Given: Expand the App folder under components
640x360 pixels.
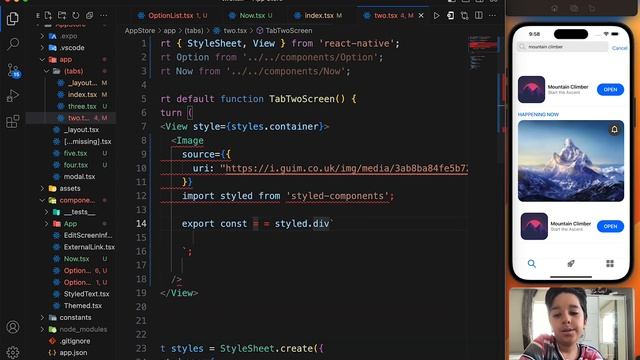Looking at the screenshot, I should coord(47,224).
